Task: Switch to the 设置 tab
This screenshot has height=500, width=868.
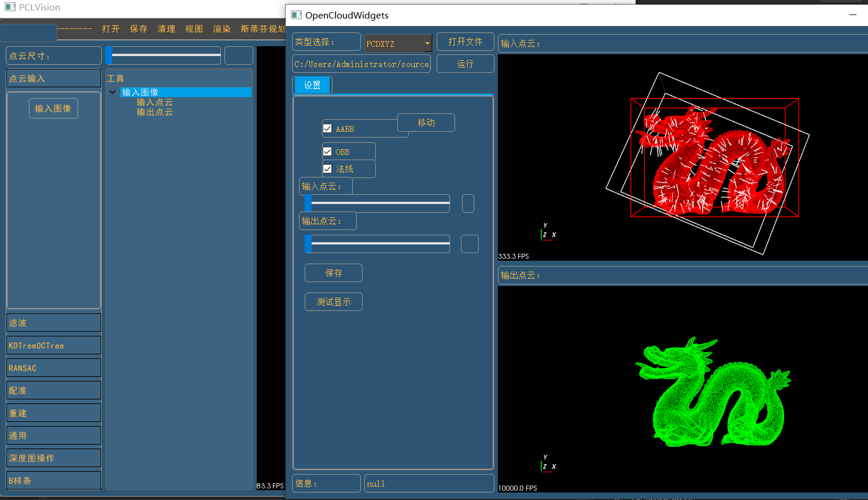Action: [x=312, y=85]
